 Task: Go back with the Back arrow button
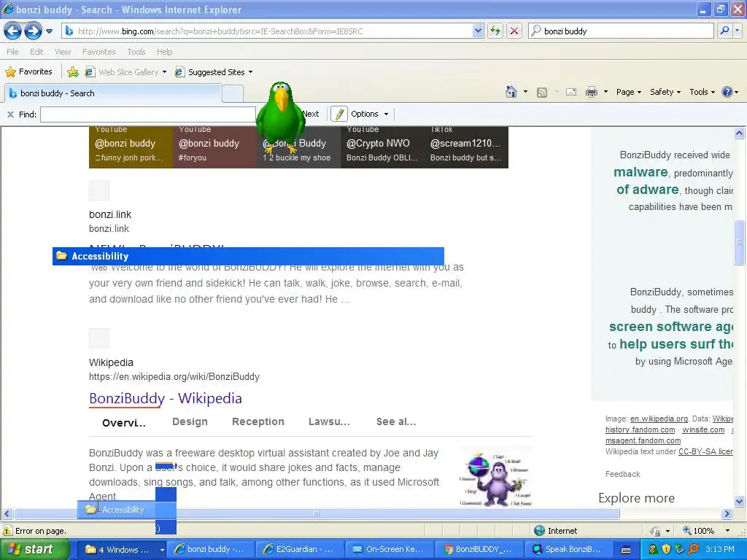(x=13, y=31)
